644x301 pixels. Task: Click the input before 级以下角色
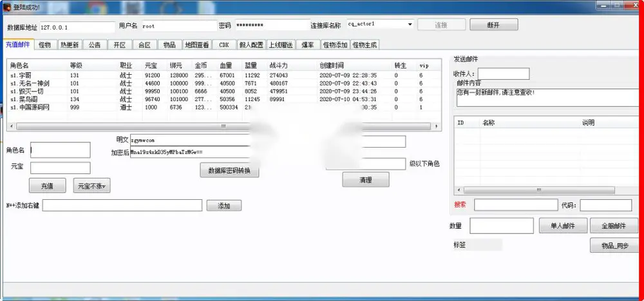tap(366, 164)
